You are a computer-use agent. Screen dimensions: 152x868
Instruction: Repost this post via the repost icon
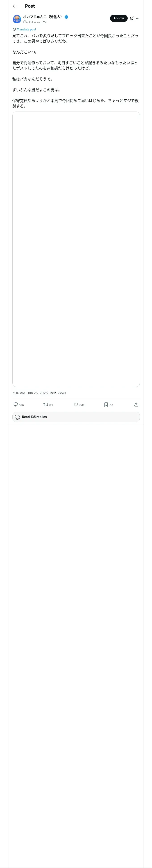(45, 404)
